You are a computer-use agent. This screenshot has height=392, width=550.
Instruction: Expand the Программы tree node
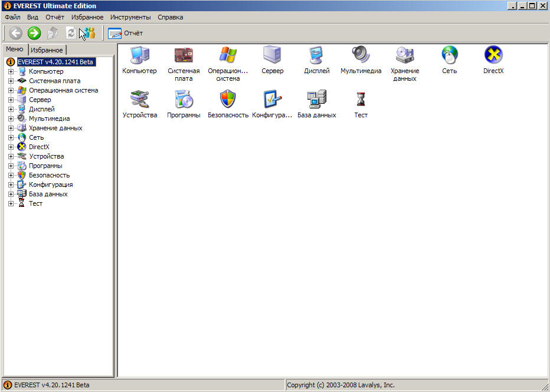click(x=11, y=166)
